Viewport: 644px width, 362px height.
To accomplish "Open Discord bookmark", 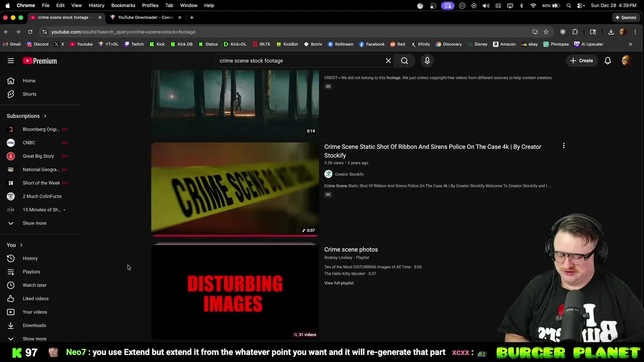I will point(37,44).
